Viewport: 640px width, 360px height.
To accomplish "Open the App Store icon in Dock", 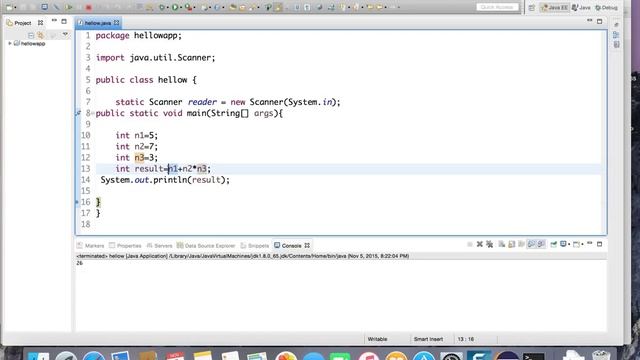I will tap(424, 356).
